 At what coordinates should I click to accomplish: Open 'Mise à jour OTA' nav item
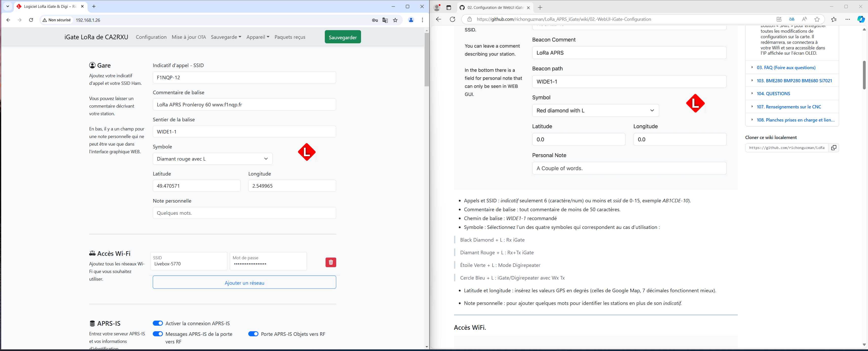(x=189, y=37)
